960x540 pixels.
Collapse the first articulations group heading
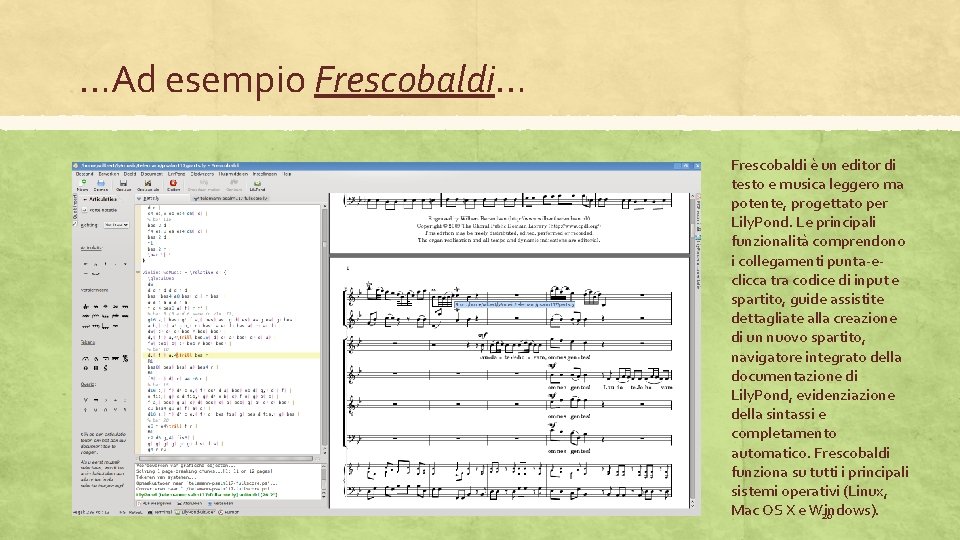(x=91, y=247)
